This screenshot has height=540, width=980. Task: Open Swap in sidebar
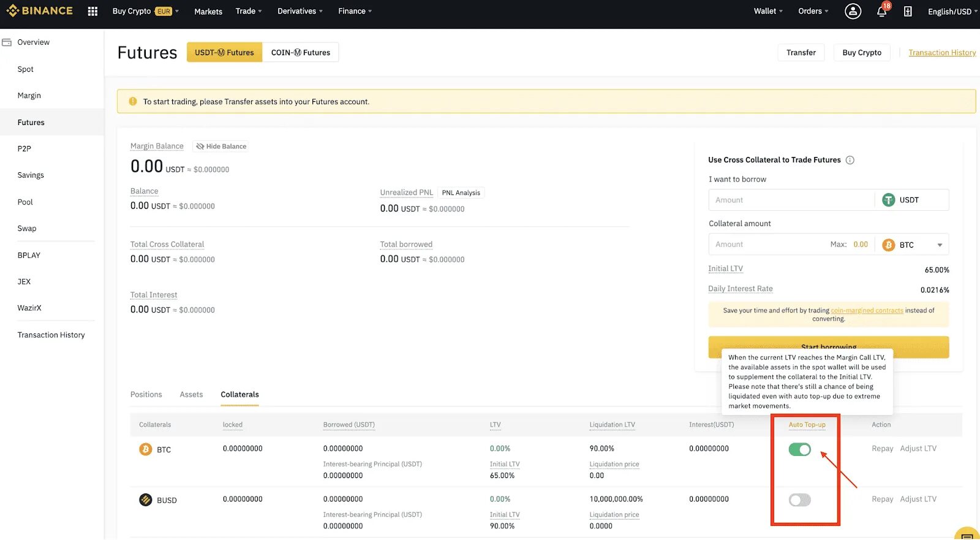(27, 228)
